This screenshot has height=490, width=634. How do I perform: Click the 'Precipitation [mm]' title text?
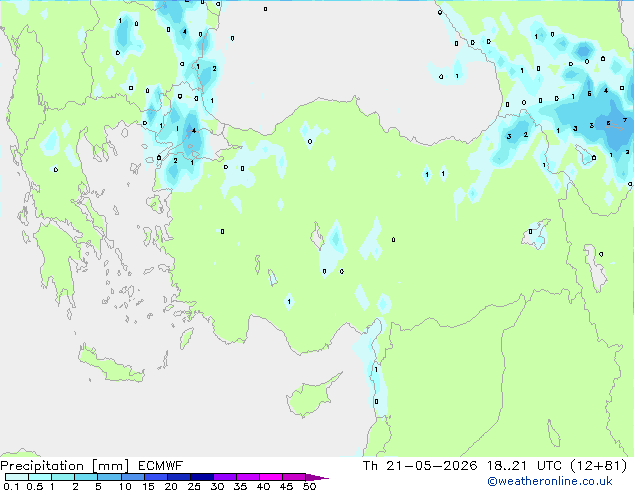pyautogui.click(x=65, y=466)
